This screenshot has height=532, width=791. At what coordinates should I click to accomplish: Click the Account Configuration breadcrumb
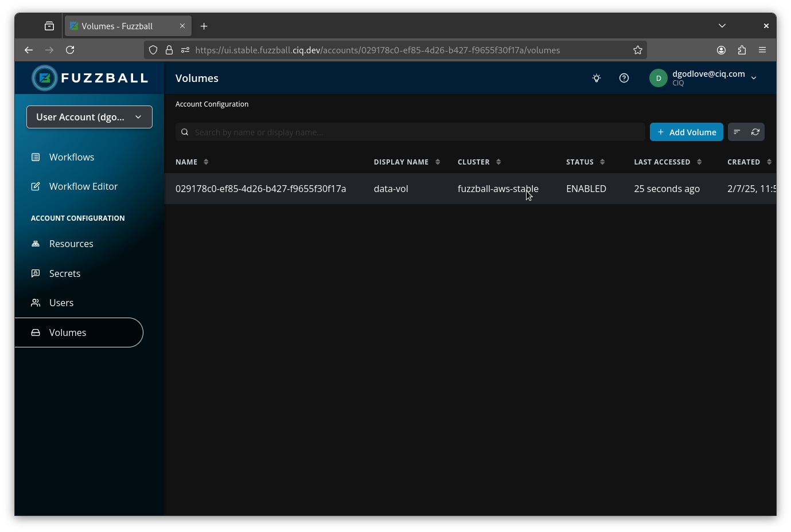click(212, 104)
